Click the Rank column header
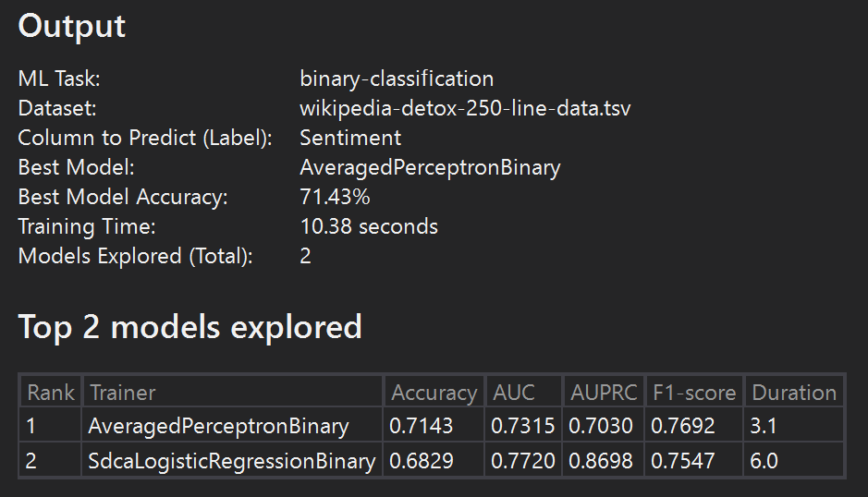Image resolution: width=868 pixels, height=497 pixels. [x=51, y=393]
